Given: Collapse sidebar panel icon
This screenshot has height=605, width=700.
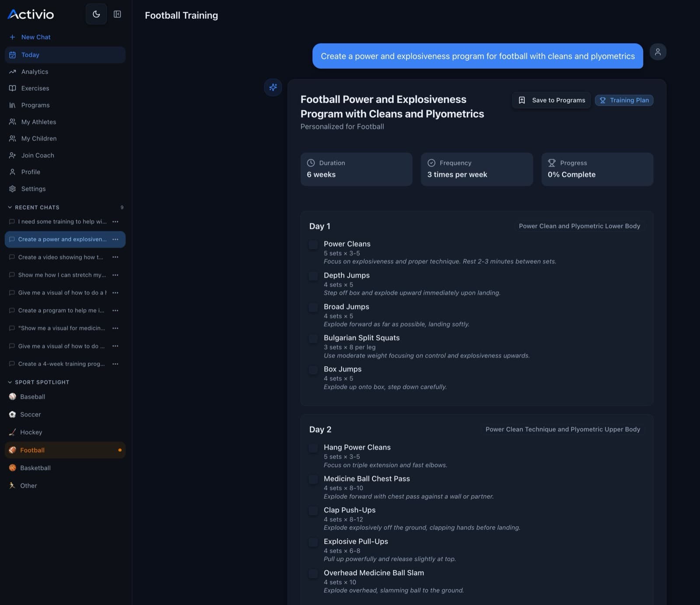Looking at the screenshot, I should pos(117,14).
